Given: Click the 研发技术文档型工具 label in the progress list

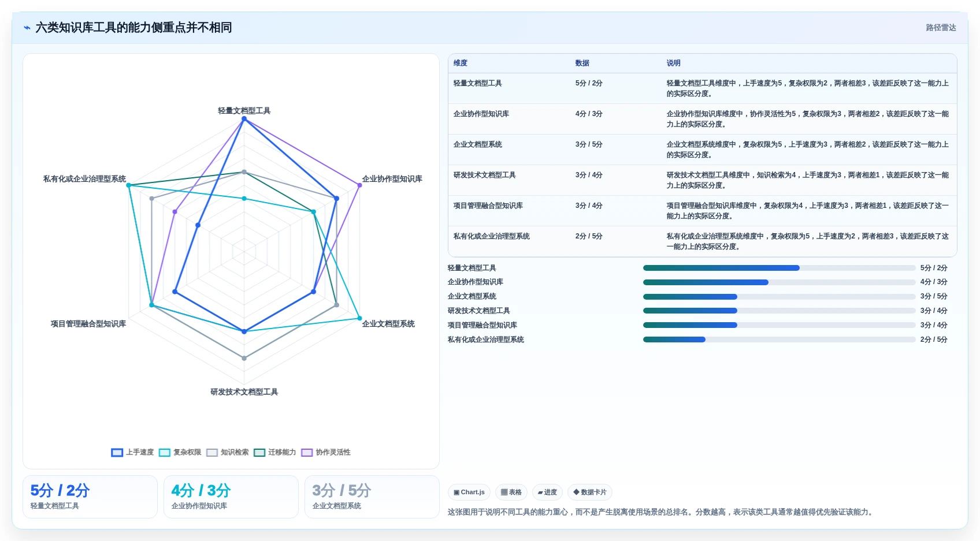Looking at the screenshot, I should click(479, 311).
